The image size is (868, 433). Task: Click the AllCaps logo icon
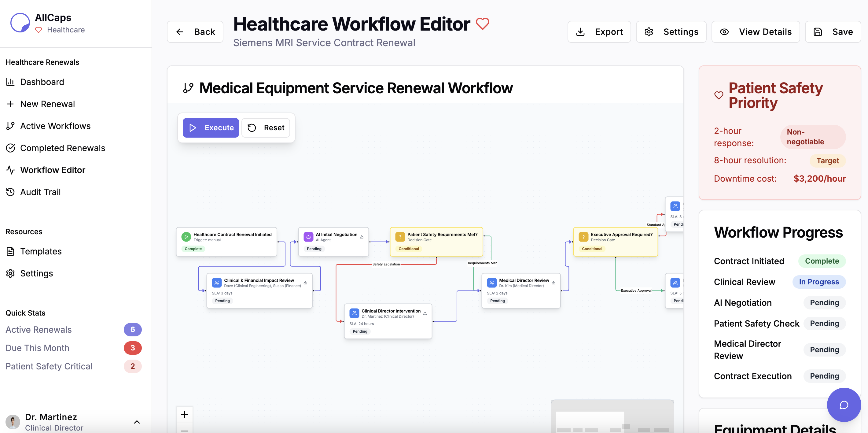(20, 23)
